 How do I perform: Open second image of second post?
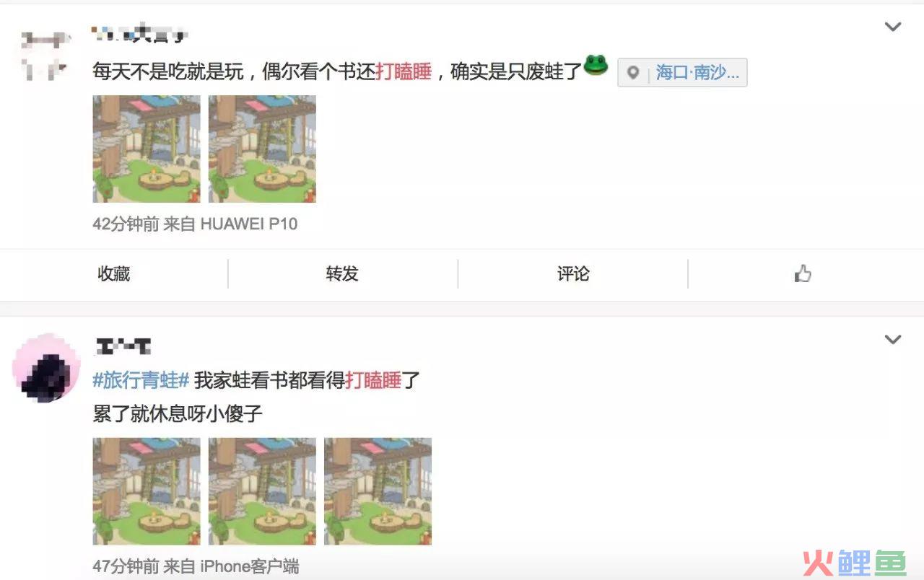click(262, 491)
